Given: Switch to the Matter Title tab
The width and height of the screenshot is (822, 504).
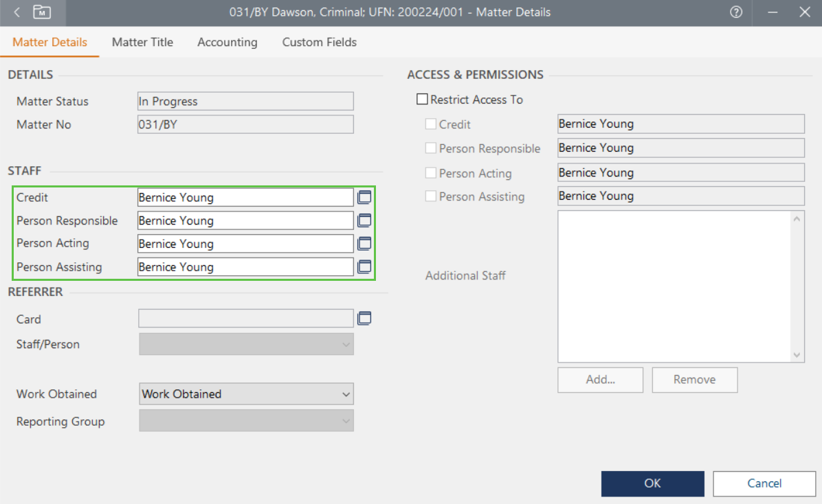Looking at the screenshot, I should (x=142, y=43).
